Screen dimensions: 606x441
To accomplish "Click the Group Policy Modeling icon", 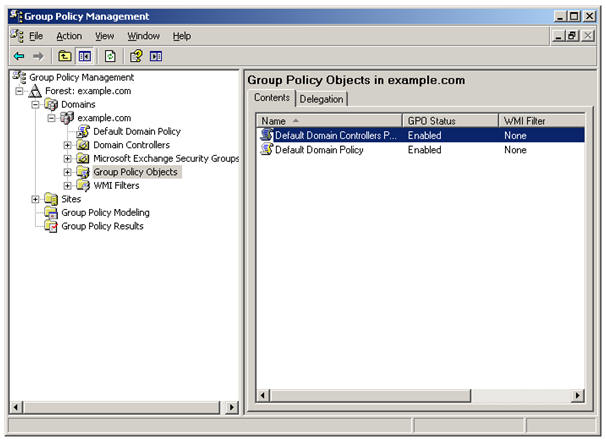I will coord(51,213).
